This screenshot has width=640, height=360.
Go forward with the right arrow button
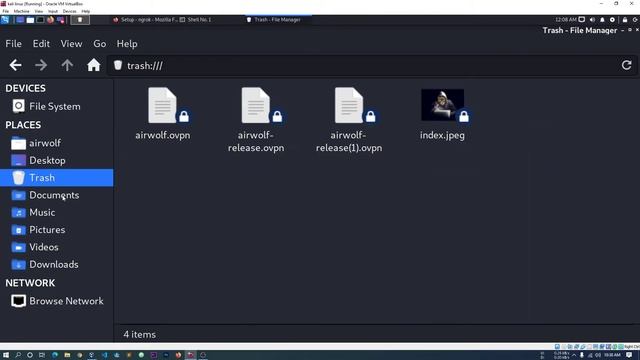click(x=41, y=65)
